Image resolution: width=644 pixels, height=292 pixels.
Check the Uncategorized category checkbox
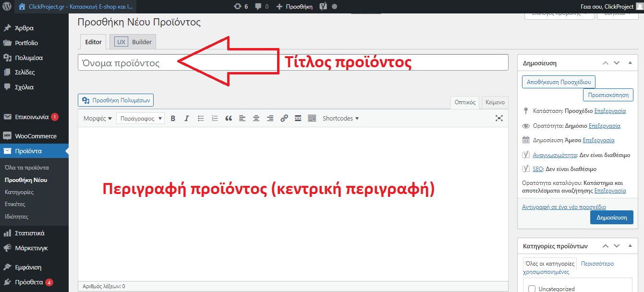point(532,289)
